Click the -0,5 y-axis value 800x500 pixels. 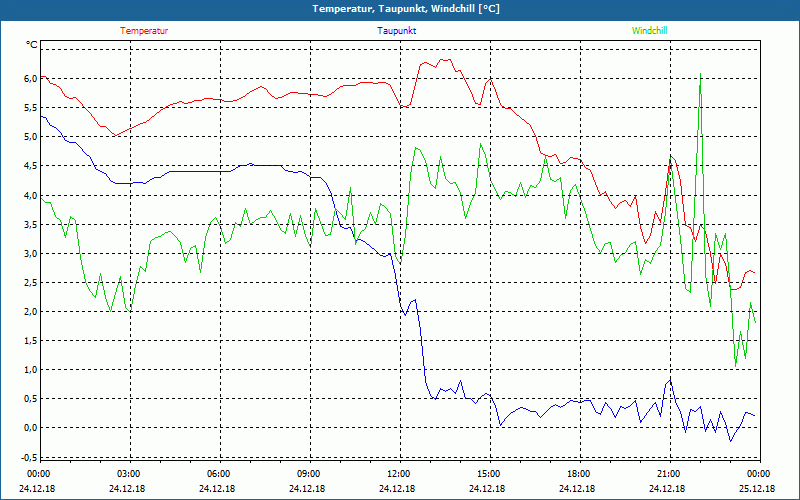(x=30, y=457)
